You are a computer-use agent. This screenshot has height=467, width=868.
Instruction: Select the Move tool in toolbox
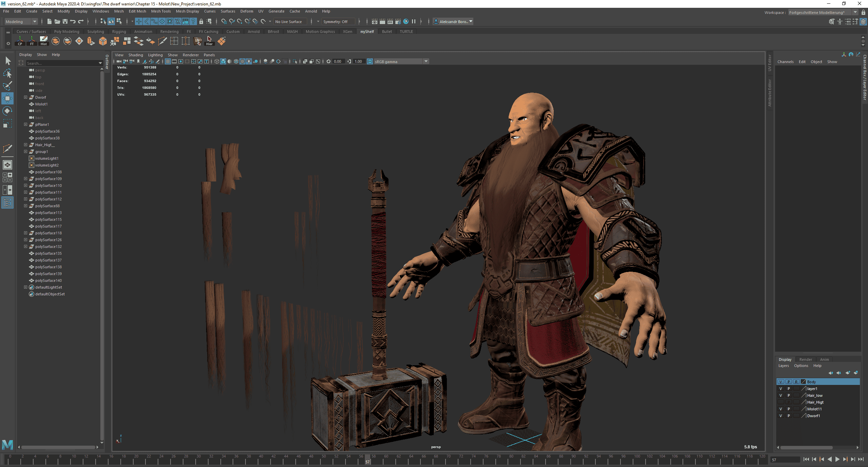click(x=7, y=99)
